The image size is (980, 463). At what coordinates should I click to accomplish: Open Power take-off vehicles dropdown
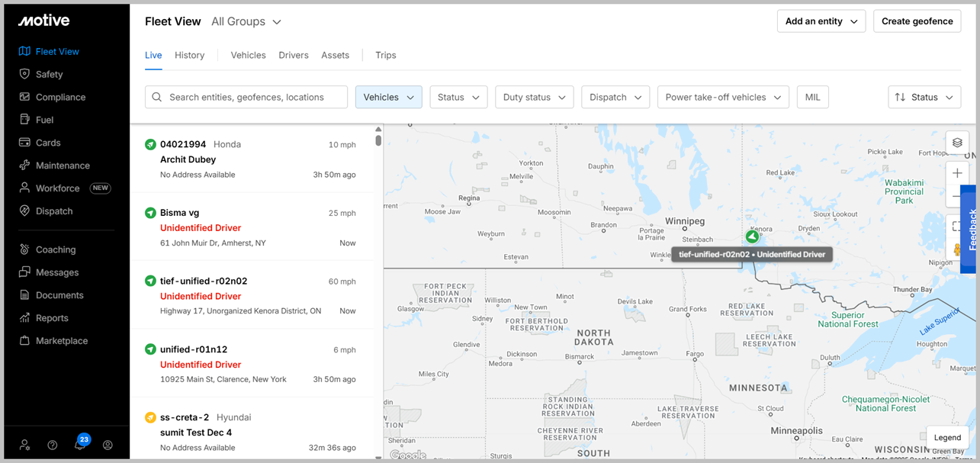click(723, 97)
